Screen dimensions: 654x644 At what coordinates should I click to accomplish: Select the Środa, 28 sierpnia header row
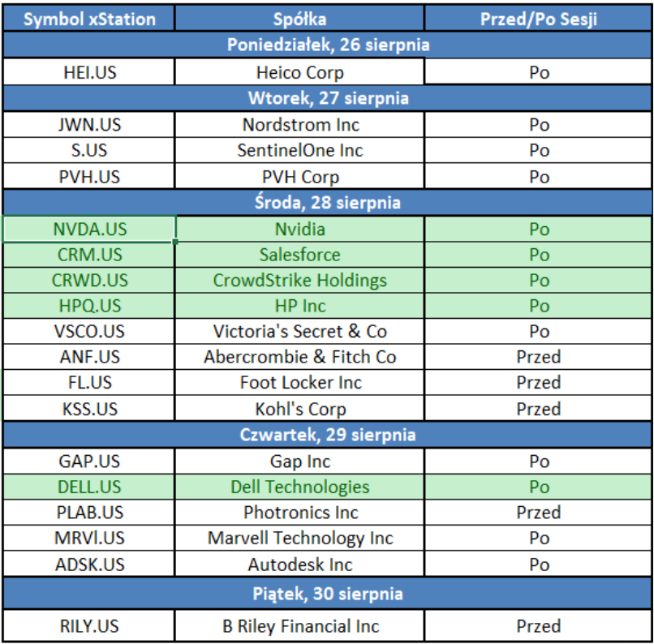[327, 202]
